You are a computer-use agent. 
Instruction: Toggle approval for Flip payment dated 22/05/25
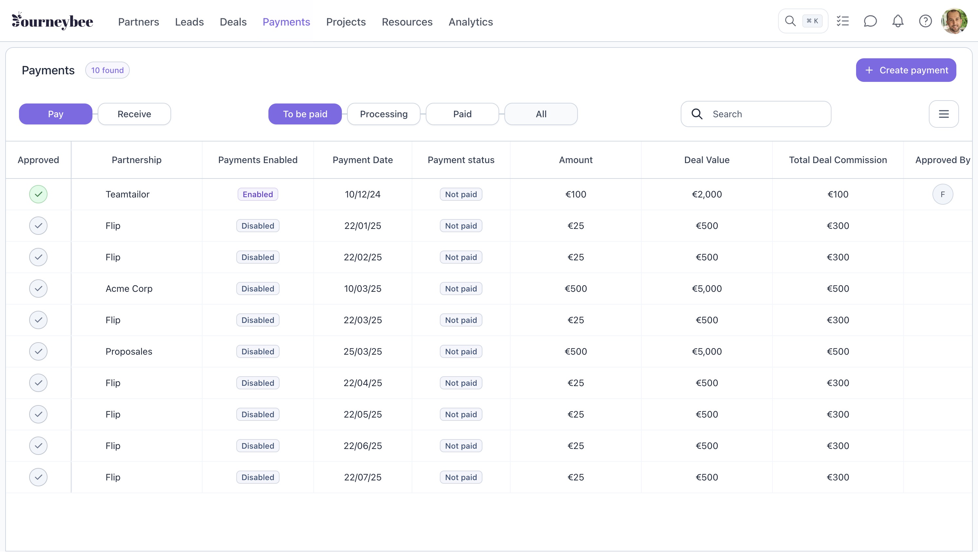pyautogui.click(x=38, y=414)
